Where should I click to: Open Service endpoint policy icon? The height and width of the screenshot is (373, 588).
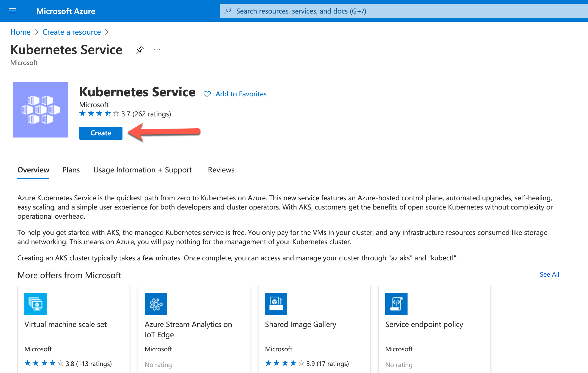pyautogui.click(x=396, y=304)
